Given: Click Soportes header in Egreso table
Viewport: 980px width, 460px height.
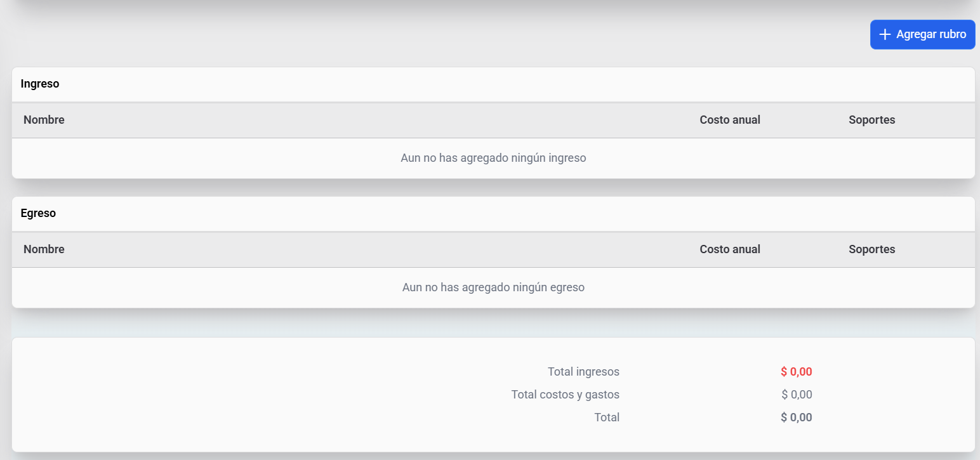Looking at the screenshot, I should click(871, 249).
